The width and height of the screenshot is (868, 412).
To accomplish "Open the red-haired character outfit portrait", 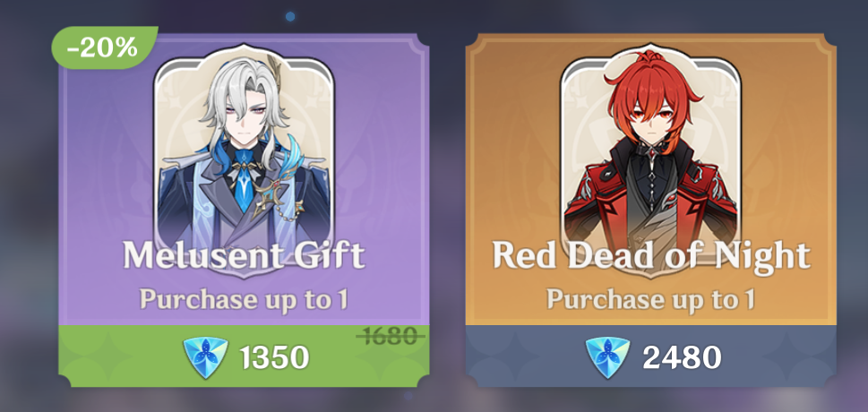I will pyautogui.click(x=651, y=160).
